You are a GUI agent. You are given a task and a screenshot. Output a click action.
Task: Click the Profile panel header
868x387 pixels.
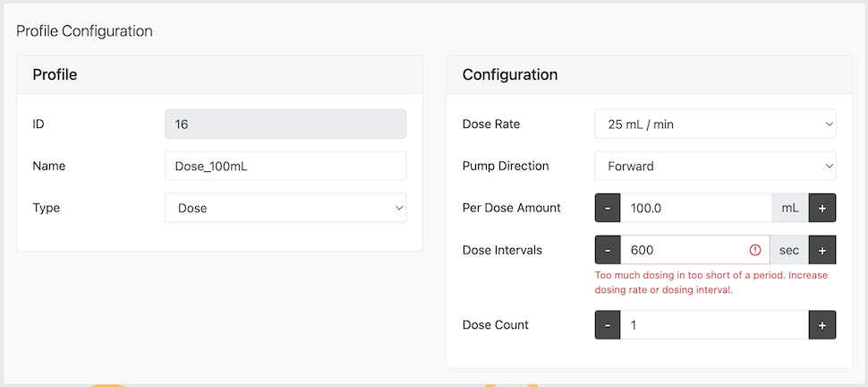coord(219,75)
